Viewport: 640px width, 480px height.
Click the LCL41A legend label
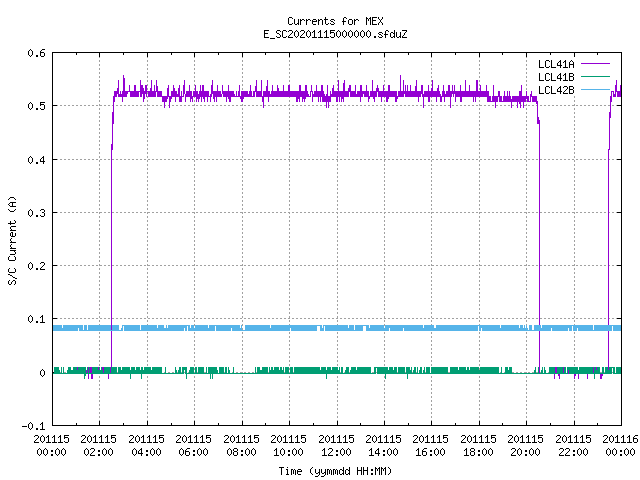tap(556, 64)
